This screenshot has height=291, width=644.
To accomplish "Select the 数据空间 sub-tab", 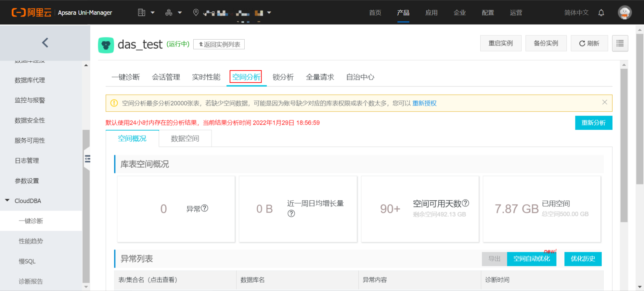I will 185,138.
